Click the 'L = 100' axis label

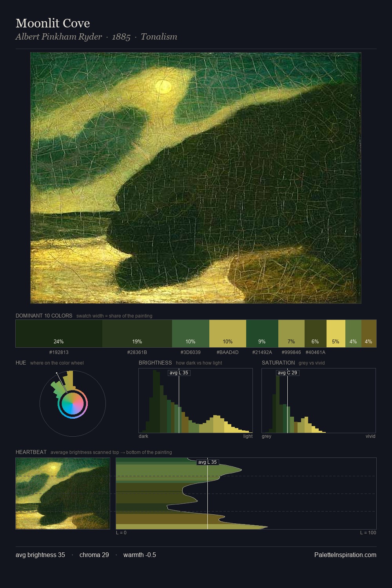[368, 533]
